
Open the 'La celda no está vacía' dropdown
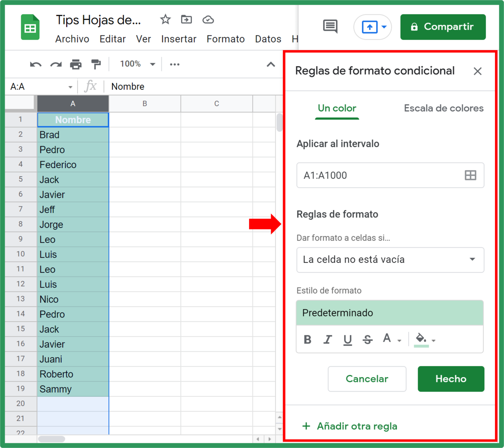390,260
